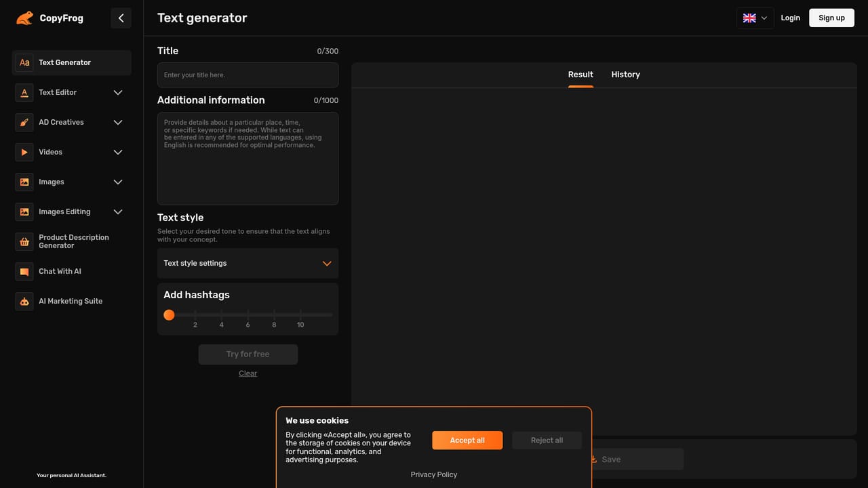Open AI Marketing Suite from the sidebar

point(72,301)
